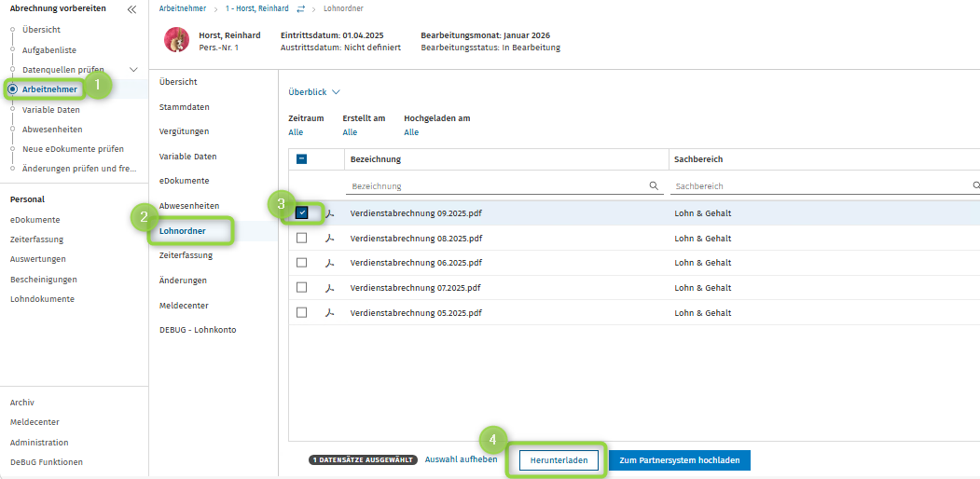Switch to employee Meldecenter tab
Screen dimensions: 980x479
(x=184, y=306)
